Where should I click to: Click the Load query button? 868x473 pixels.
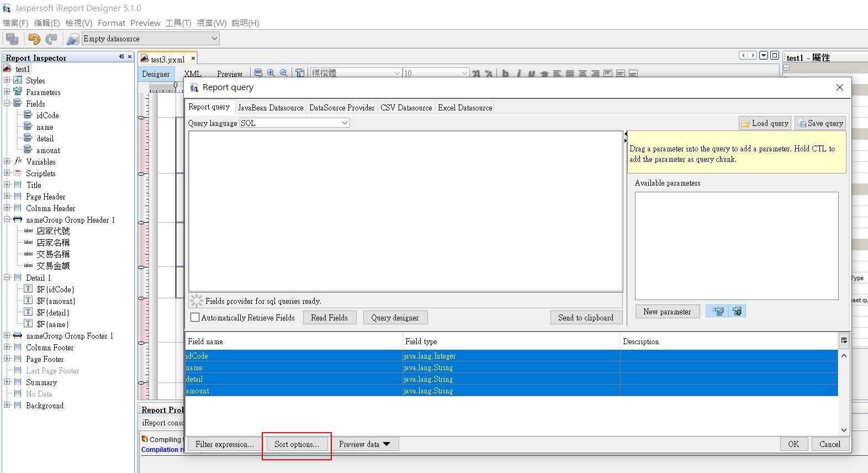tap(765, 123)
